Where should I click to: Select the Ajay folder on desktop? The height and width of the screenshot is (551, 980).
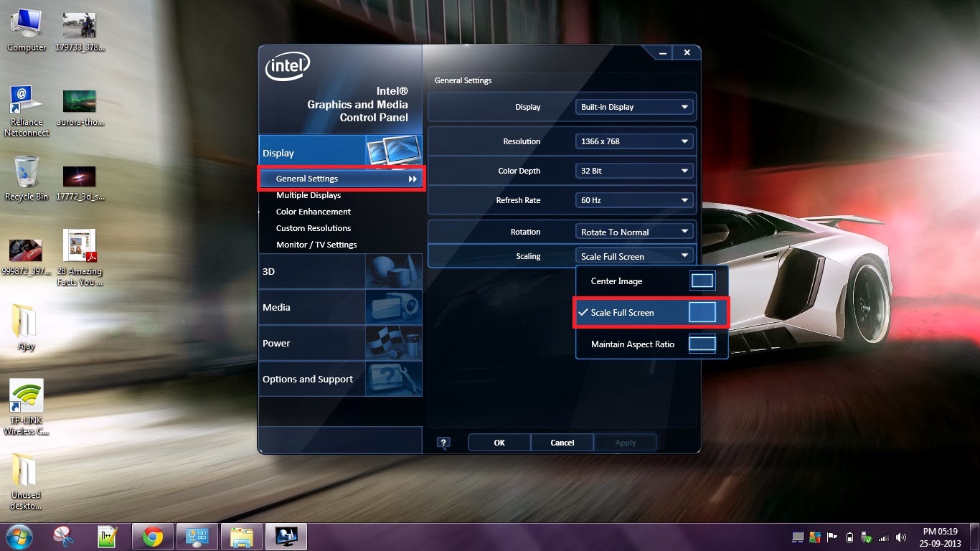[27, 328]
